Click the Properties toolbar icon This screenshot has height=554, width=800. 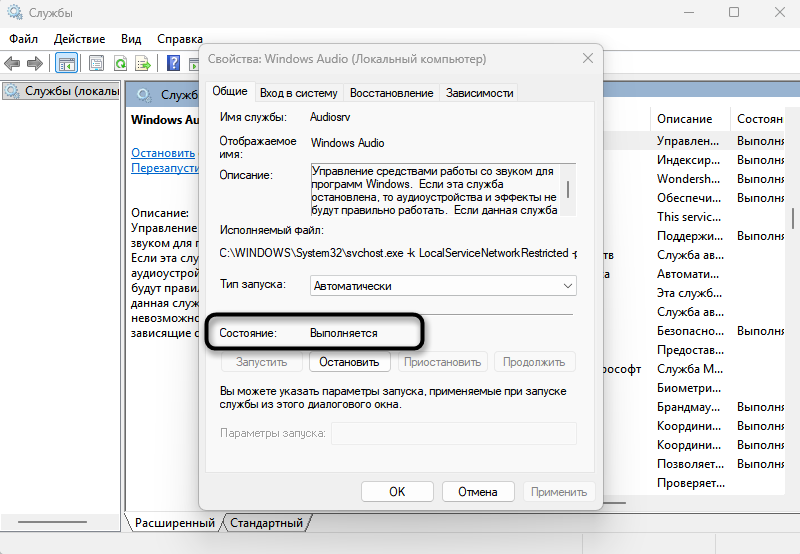click(96, 64)
